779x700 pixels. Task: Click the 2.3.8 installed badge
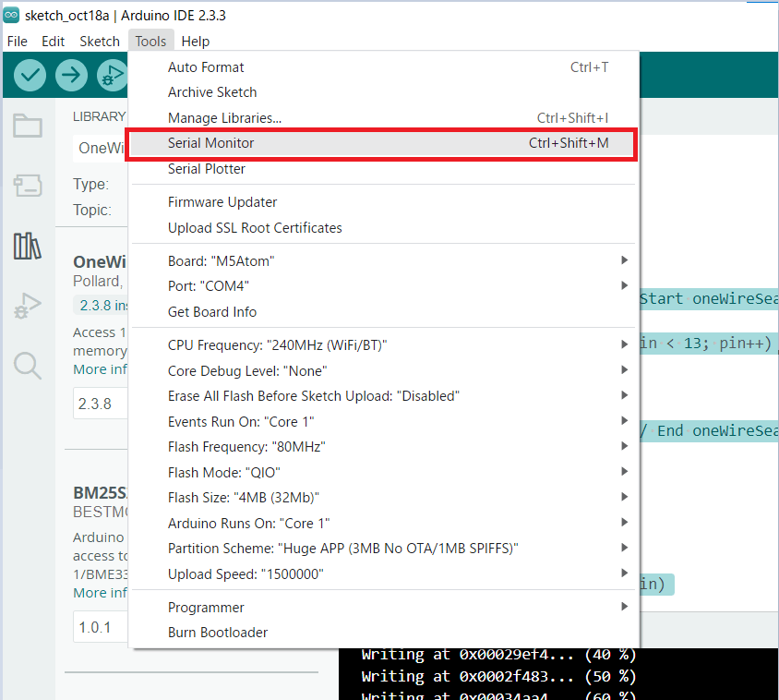(x=101, y=306)
